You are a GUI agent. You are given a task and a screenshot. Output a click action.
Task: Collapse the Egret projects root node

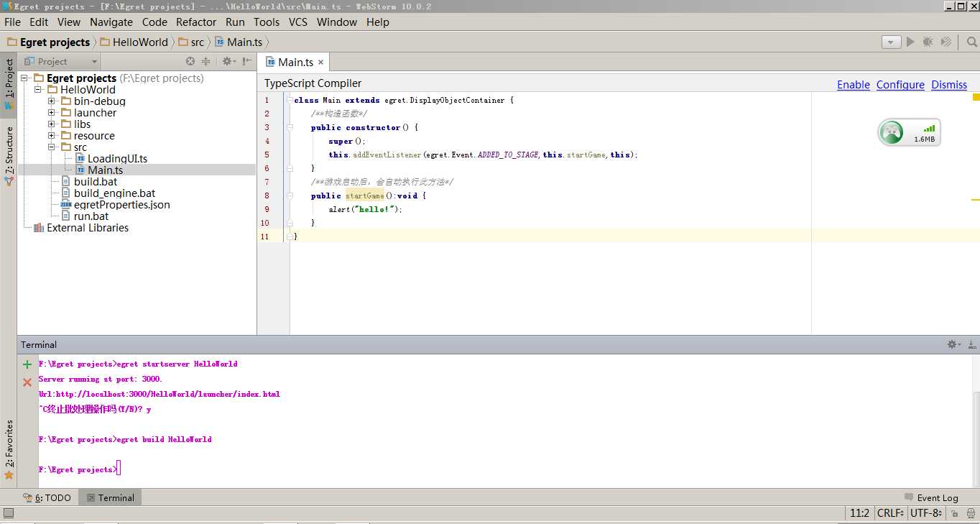click(24, 78)
